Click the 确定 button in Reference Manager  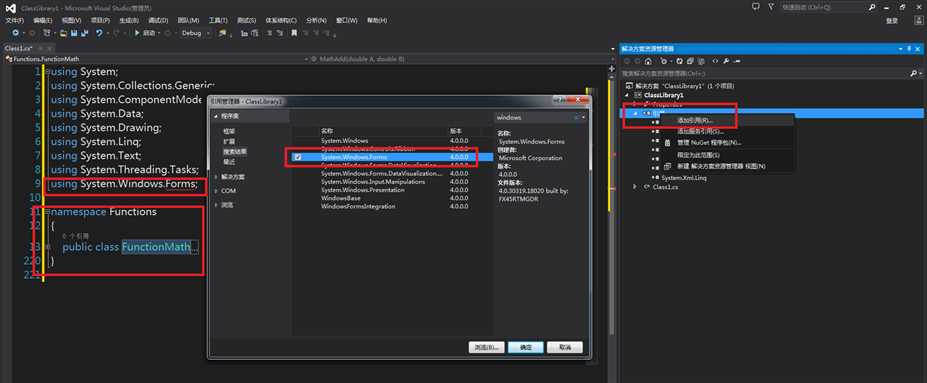[x=526, y=347]
